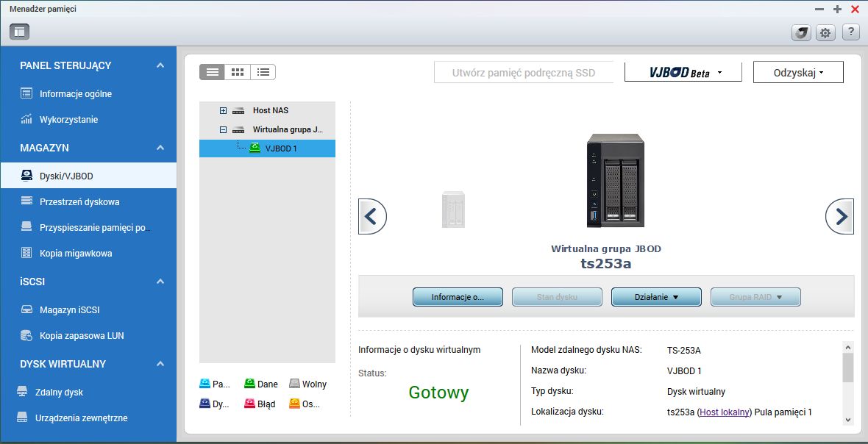Toggle the sidebar panel layout icon

click(19, 32)
